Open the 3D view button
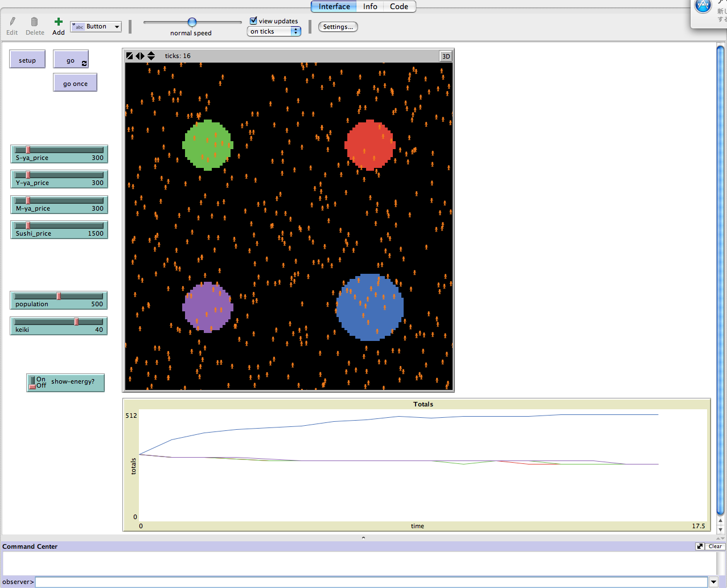This screenshot has height=588, width=727. click(446, 56)
